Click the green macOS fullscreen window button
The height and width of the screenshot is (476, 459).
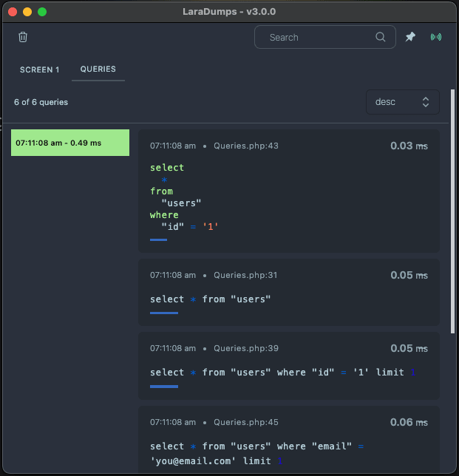(42, 12)
